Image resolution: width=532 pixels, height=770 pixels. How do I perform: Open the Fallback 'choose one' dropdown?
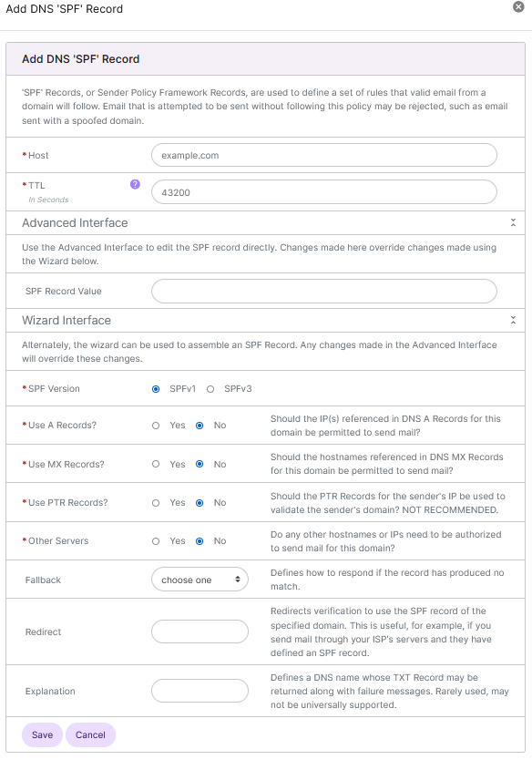click(199, 580)
